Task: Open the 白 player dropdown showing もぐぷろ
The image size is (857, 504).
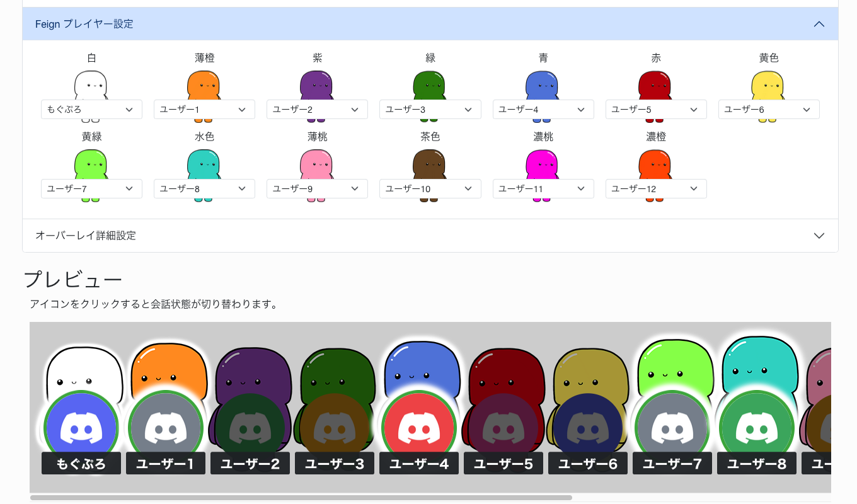Action: click(91, 110)
